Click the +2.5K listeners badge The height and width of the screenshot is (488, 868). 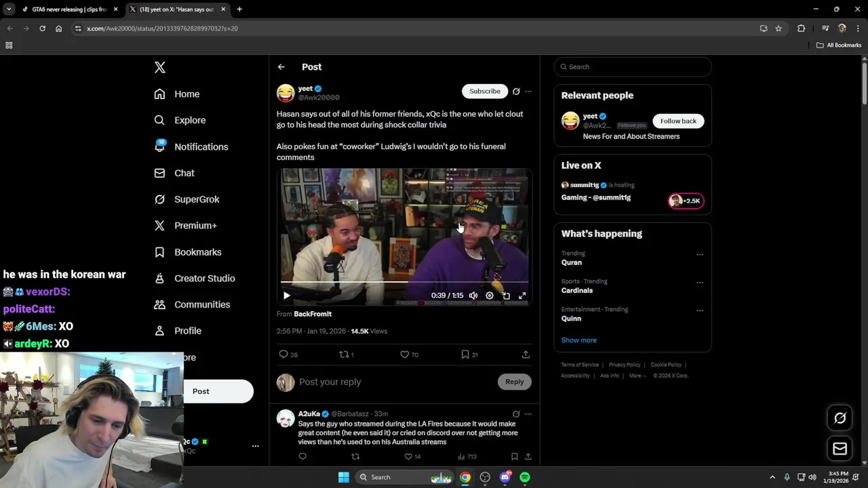tap(686, 201)
